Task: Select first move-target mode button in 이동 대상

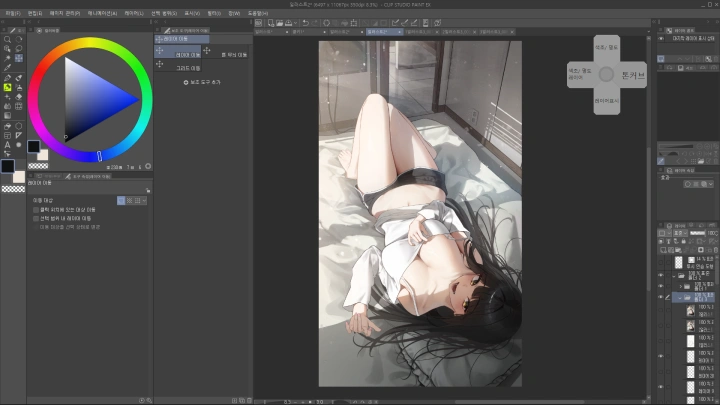Action: pyautogui.click(x=121, y=201)
